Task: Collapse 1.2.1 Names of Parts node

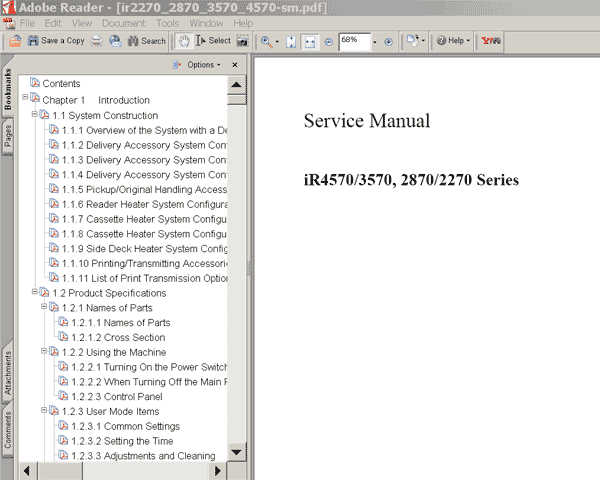Action: (x=44, y=306)
